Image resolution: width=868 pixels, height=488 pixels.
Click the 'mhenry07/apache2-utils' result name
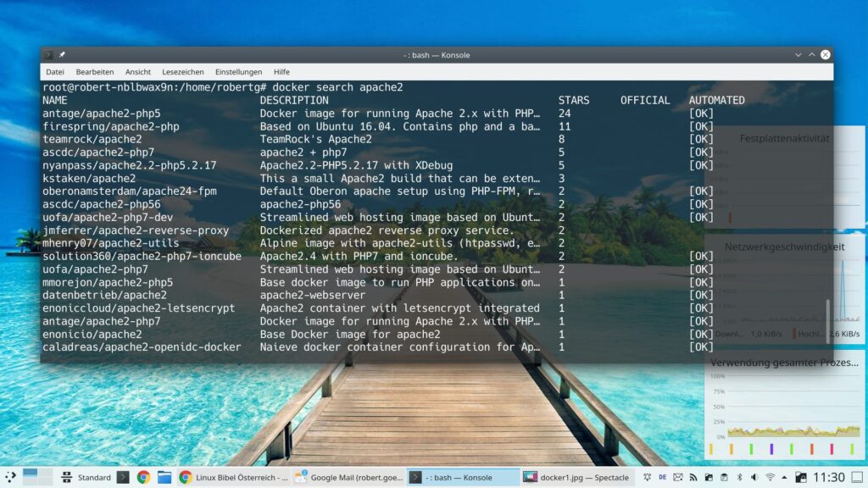pos(111,243)
